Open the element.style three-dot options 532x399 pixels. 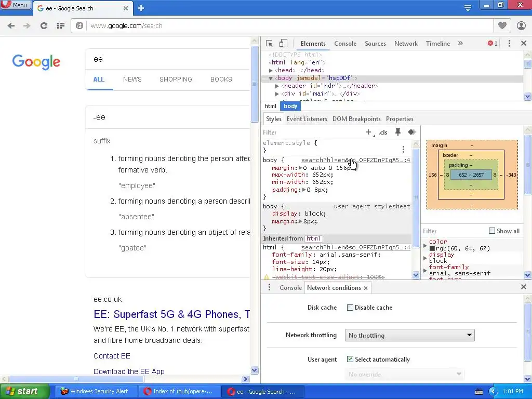[x=403, y=149]
